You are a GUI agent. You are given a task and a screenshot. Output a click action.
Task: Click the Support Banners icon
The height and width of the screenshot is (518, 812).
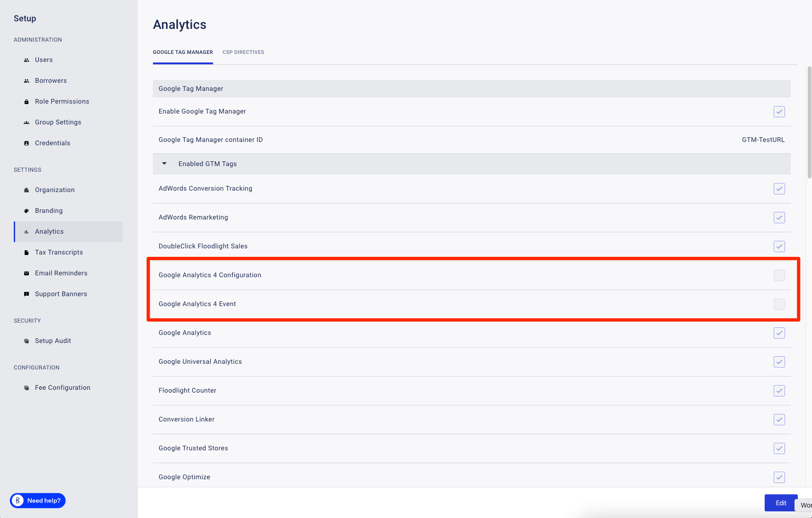[27, 294]
